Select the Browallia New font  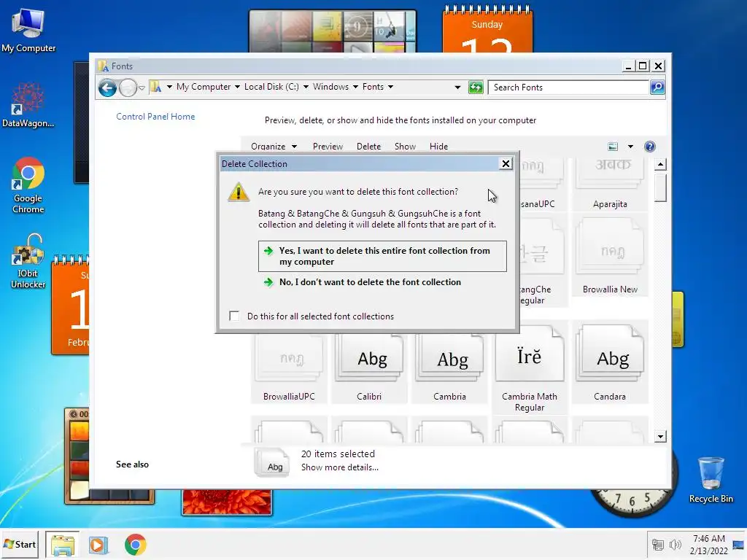tap(610, 256)
